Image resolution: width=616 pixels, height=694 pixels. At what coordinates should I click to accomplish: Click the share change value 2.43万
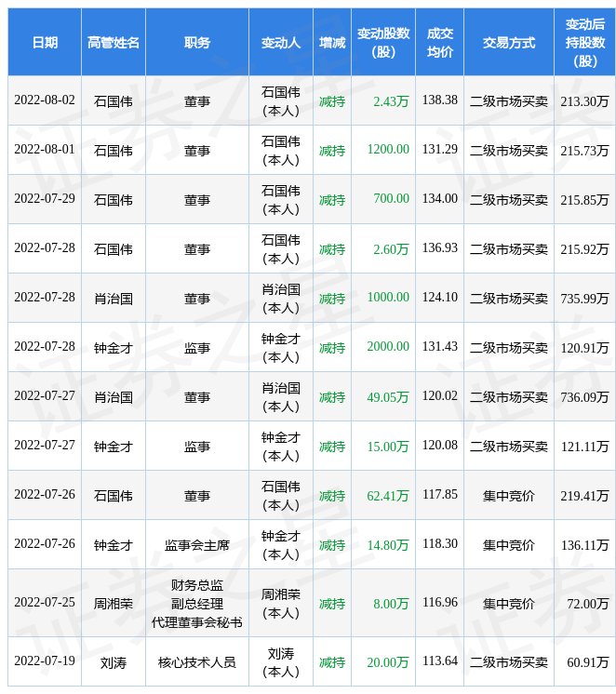[391, 101]
